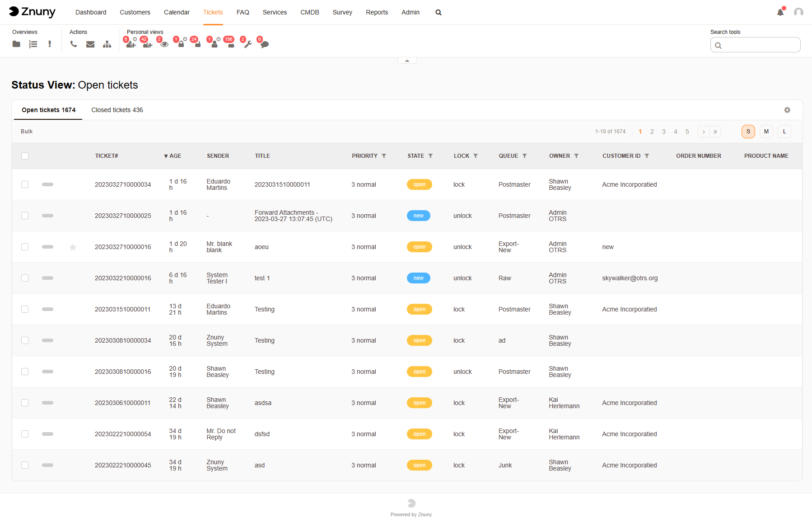
Task: Open the ticket overview settings gear
Action: coord(787,110)
